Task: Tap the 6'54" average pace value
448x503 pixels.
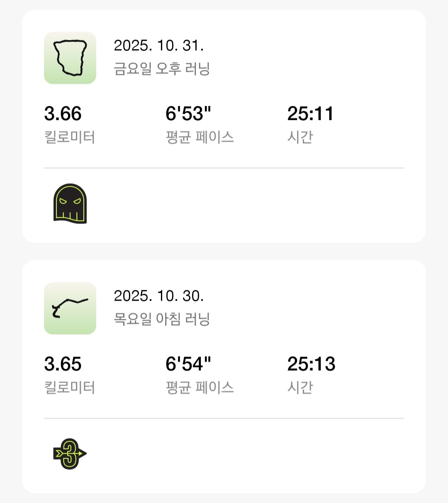Action: coord(188,364)
